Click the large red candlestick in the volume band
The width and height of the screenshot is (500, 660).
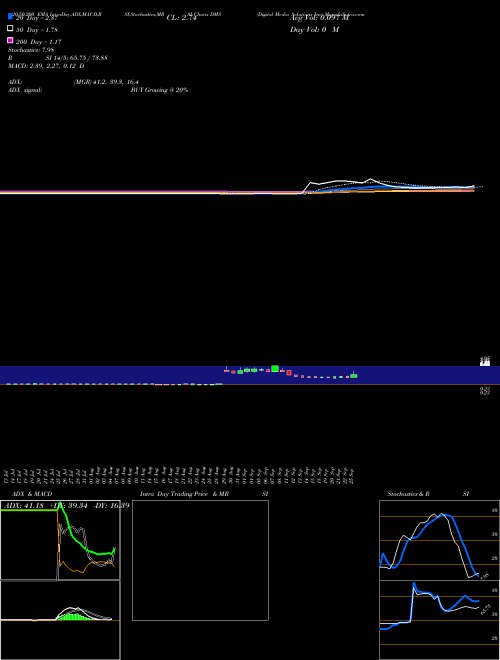(x=289, y=373)
